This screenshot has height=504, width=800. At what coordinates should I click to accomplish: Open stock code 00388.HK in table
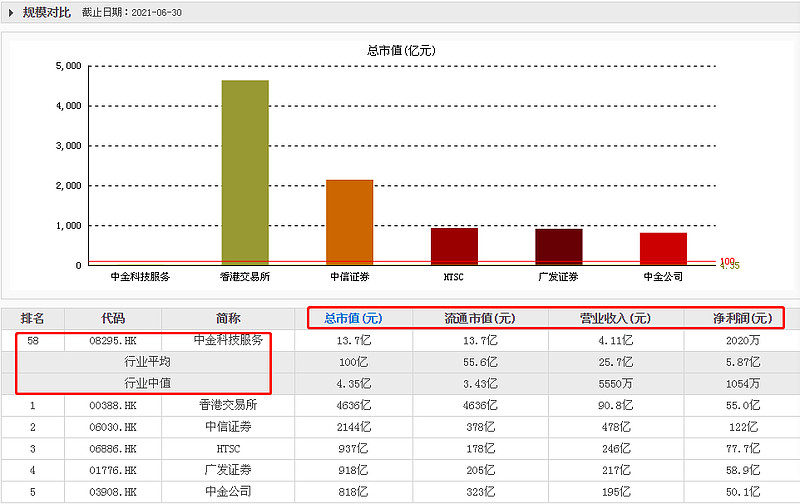click(x=113, y=406)
